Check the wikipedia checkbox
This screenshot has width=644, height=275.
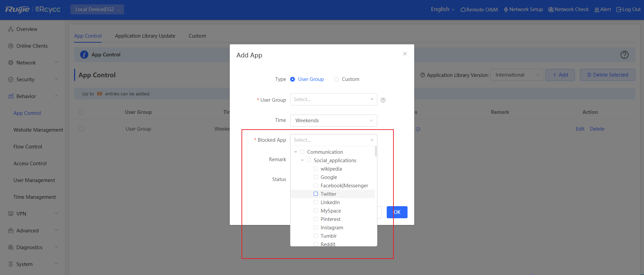[x=316, y=169]
